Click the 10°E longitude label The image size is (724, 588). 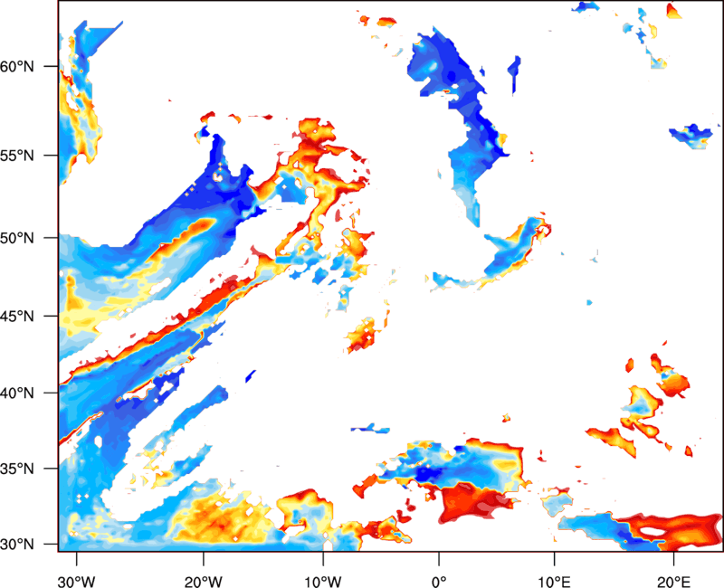(554, 582)
